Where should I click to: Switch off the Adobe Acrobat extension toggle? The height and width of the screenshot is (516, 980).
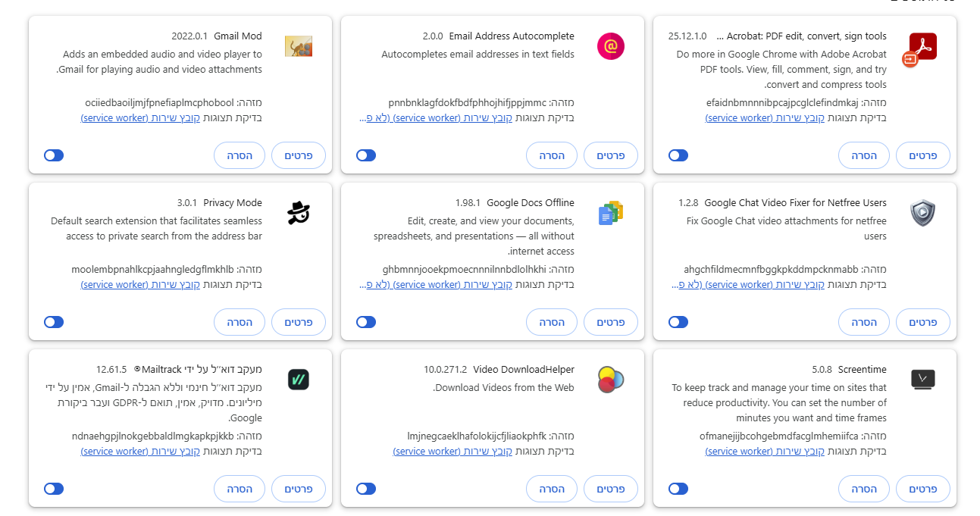tap(678, 155)
